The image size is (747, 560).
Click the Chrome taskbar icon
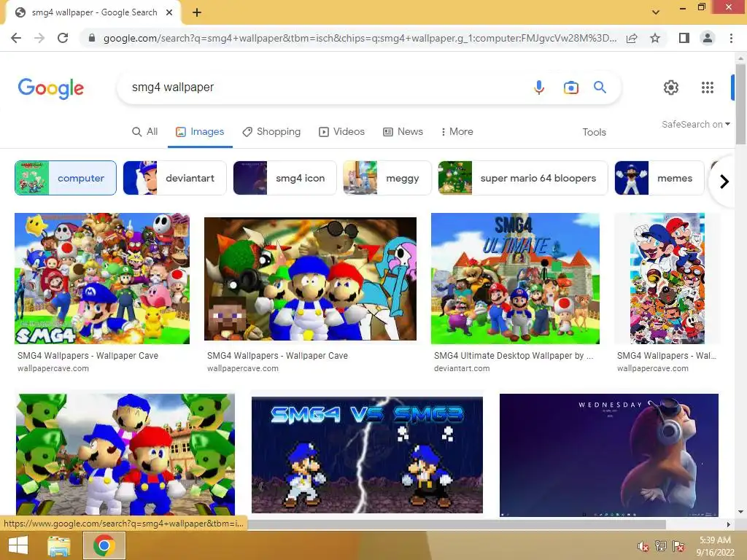pyautogui.click(x=104, y=545)
